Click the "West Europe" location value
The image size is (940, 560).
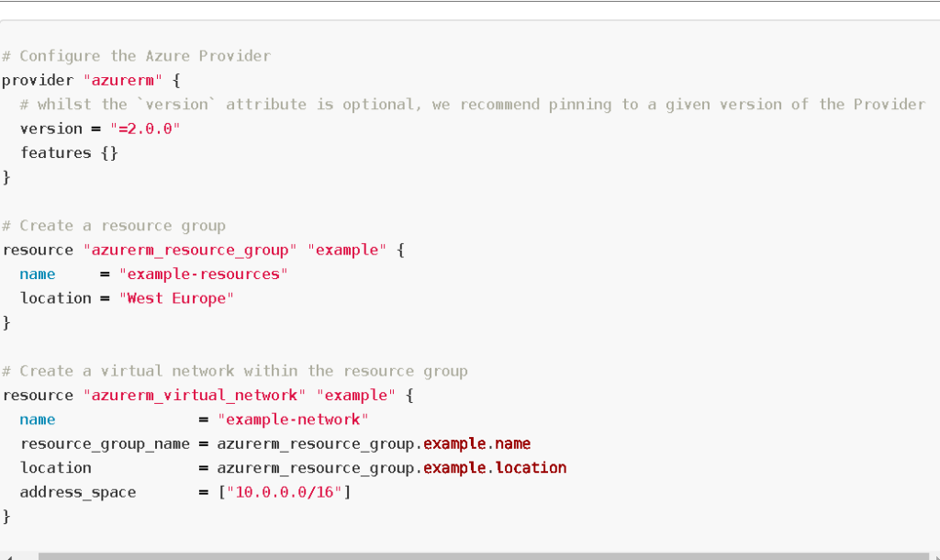[176, 298]
